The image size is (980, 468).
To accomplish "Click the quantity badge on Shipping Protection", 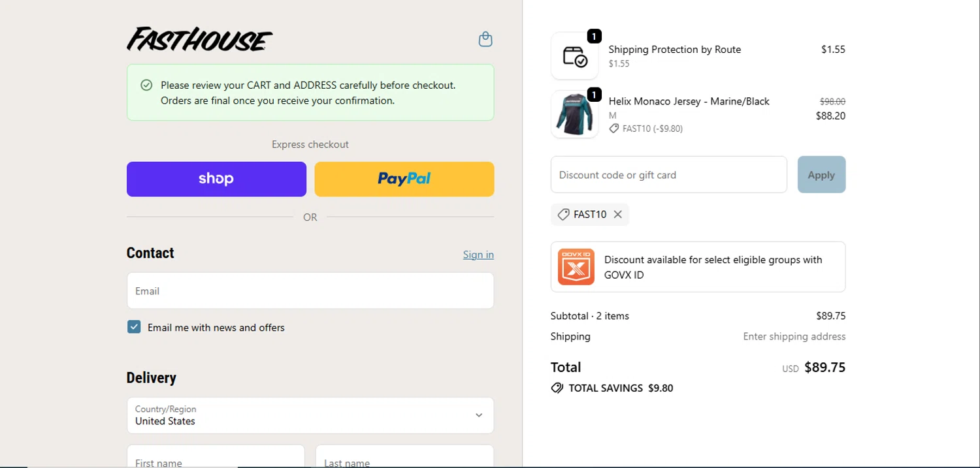I will [x=594, y=36].
